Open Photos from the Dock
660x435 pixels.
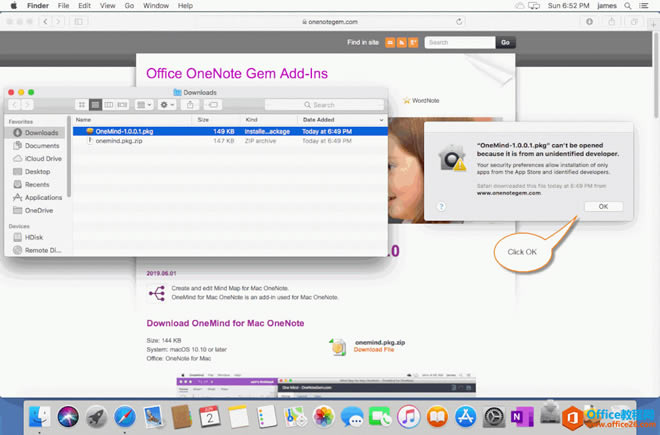323,417
